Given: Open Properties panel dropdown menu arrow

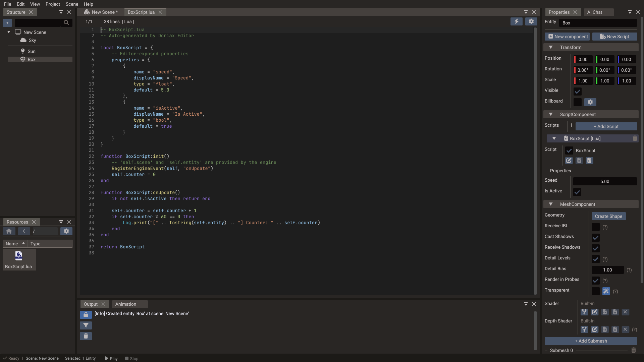Looking at the screenshot, I should (630, 12).
